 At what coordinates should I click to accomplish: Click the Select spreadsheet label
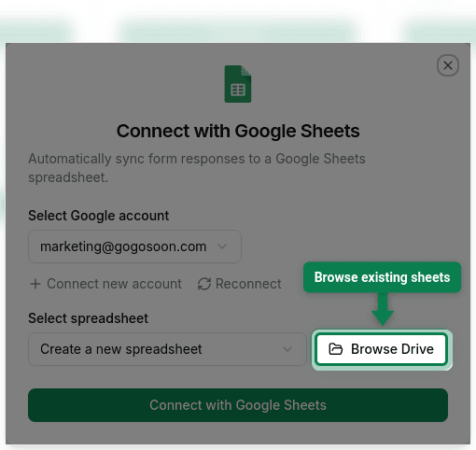(x=89, y=318)
